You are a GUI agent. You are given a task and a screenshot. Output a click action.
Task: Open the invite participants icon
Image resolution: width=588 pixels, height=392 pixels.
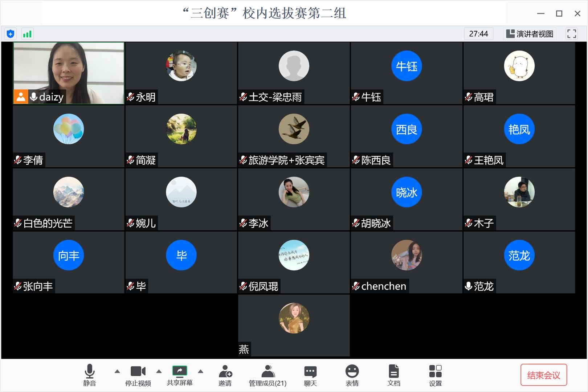(225, 375)
